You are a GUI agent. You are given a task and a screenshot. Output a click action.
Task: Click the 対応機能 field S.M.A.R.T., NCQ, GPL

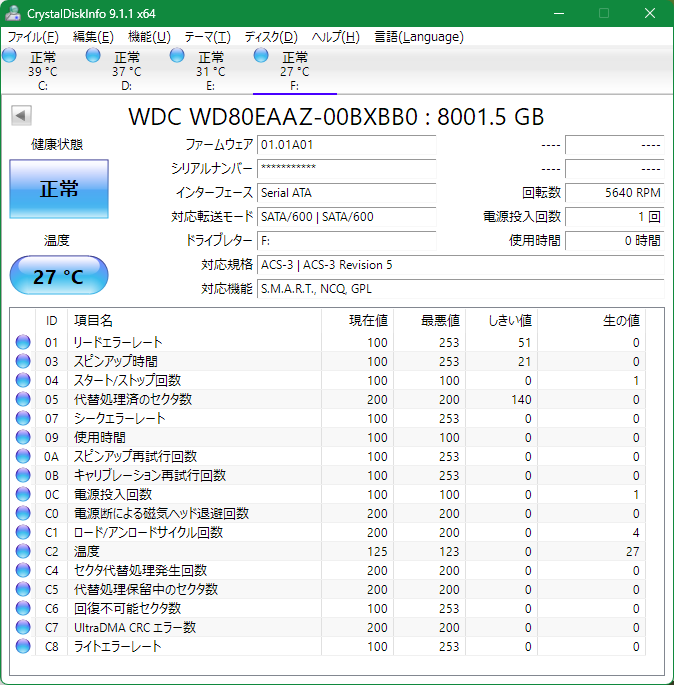pyautogui.click(x=461, y=289)
